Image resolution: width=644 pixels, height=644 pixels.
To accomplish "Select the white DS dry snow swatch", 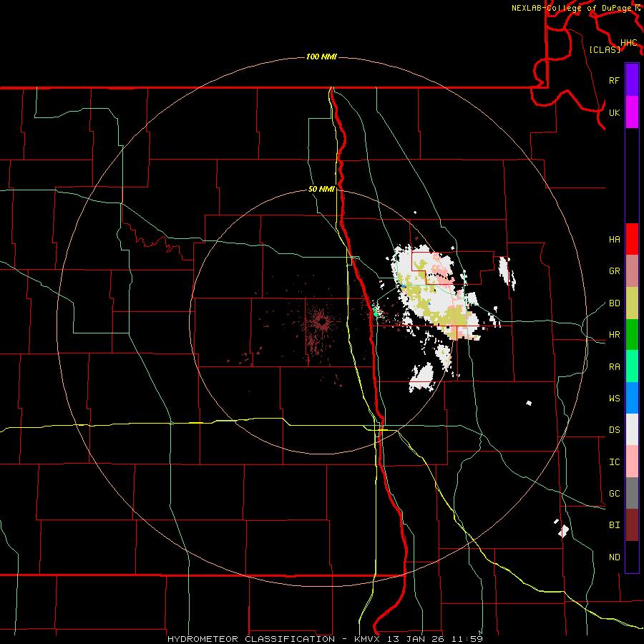I will [632, 429].
